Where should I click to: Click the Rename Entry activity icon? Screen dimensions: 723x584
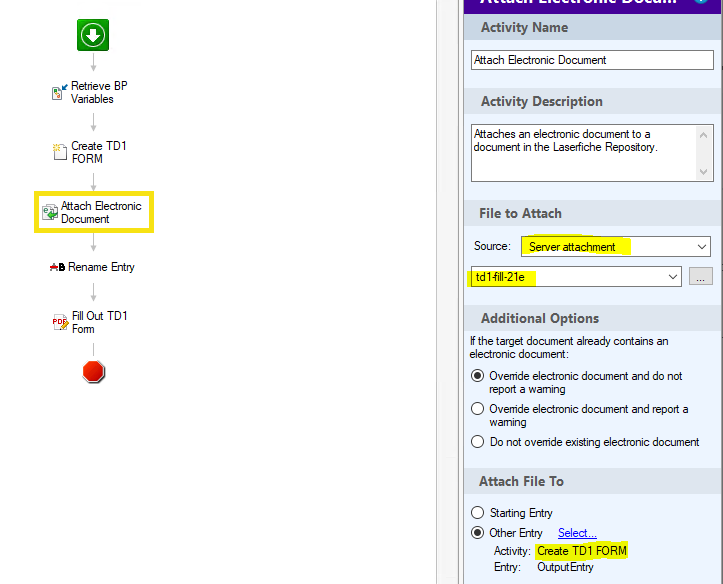[57, 267]
